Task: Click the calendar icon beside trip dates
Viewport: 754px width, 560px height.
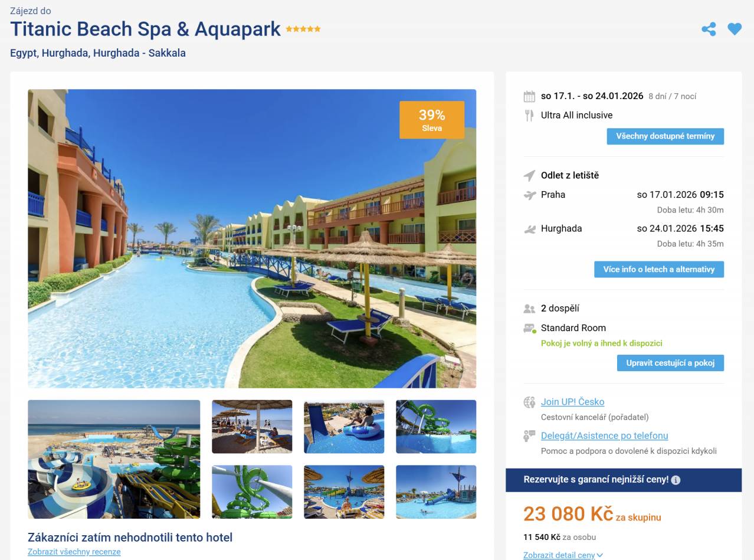Action: 529,96
